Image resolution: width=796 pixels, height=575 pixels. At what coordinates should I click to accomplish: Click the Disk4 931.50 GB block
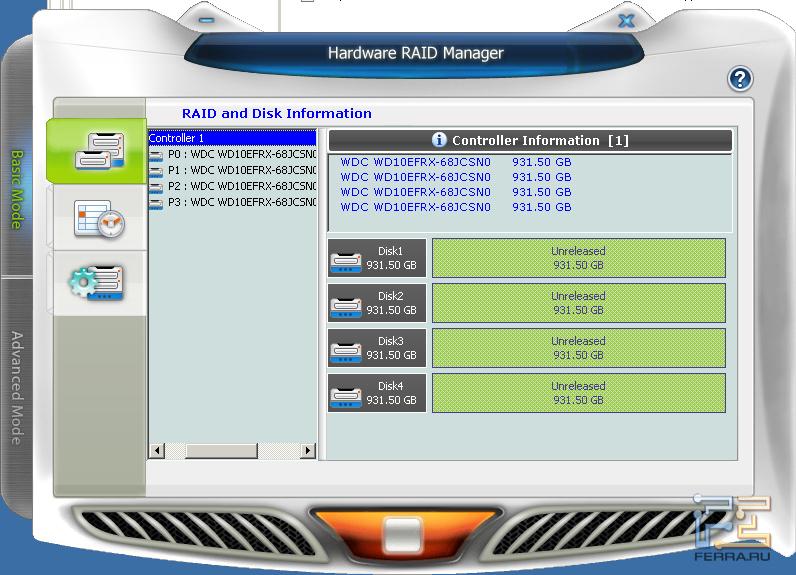(377, 393)
